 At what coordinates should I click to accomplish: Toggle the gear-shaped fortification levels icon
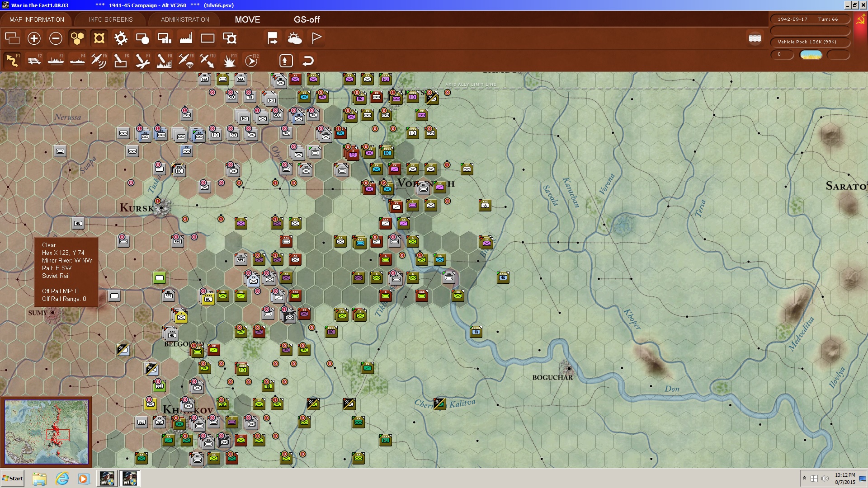click(x=121, y=38)
